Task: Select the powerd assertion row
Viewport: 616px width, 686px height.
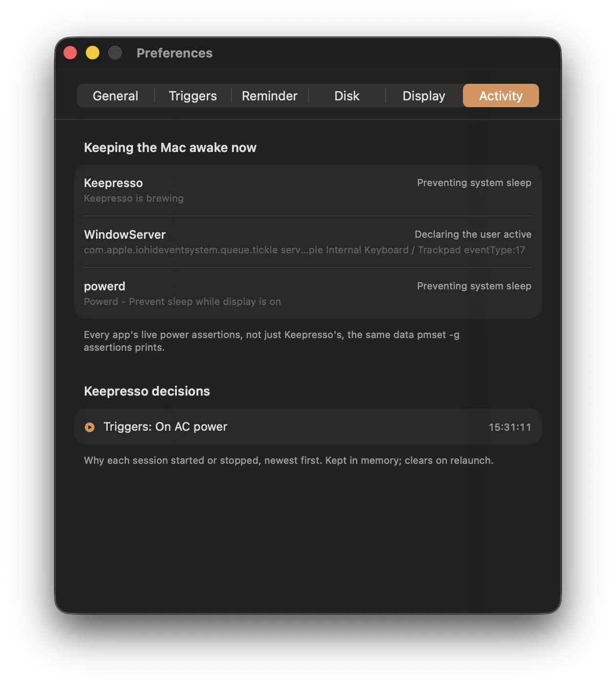Action: (x=308, y=293)
